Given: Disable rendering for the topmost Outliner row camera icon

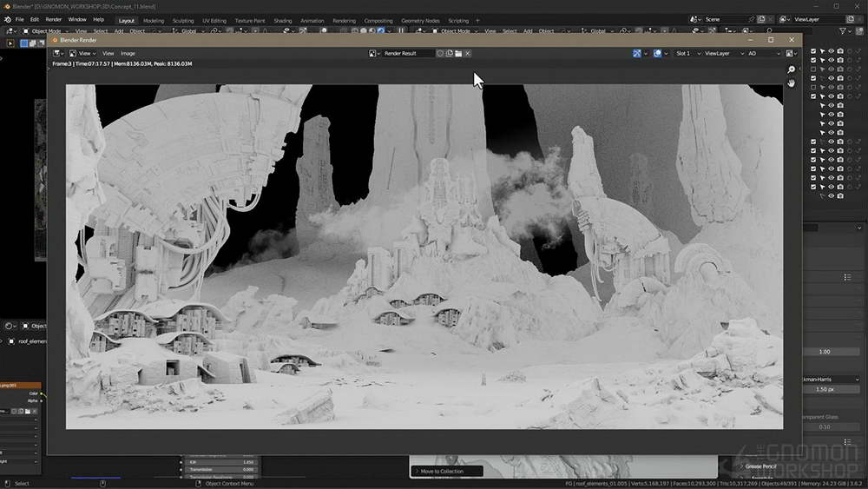Looking at the screenshot, I should (x=840, y=51).
